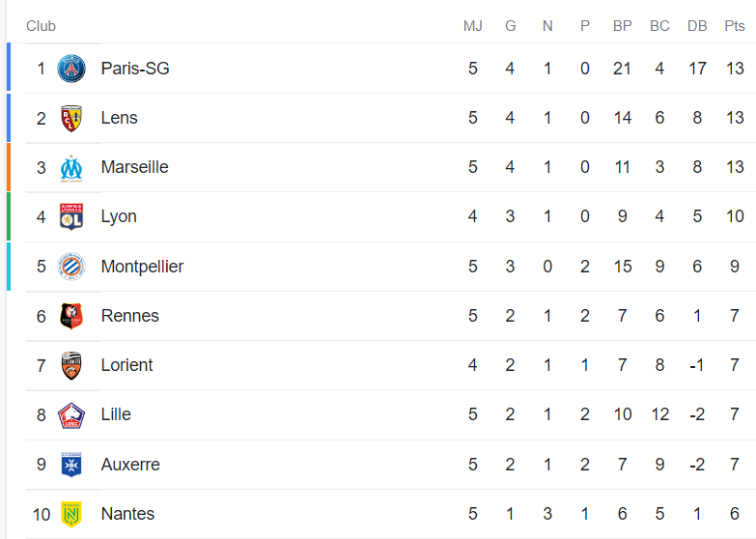Screen dimensions: 756x539
Task: Click the blue marker beside Paris-SG row
Action: click(x=9, y=69)
